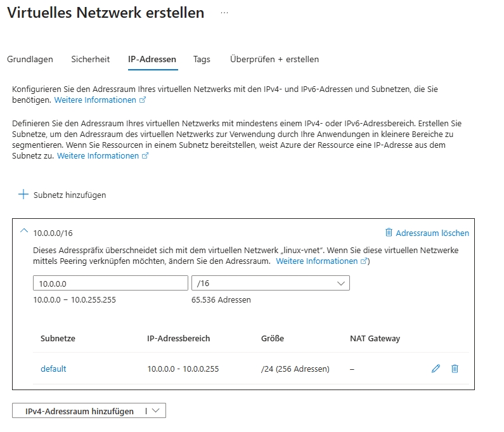Open Weitere Informationen link in overlap warning
The image size is (504, 432).
[x=317, y=261]
